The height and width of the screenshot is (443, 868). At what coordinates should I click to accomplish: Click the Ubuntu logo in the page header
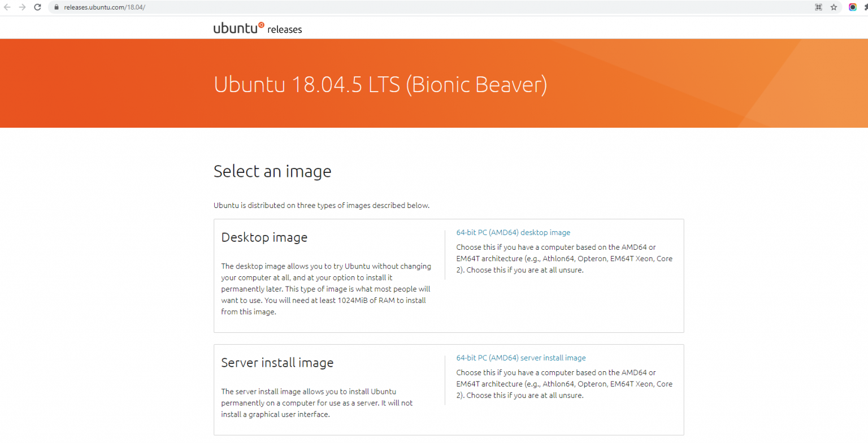point(236,27)
